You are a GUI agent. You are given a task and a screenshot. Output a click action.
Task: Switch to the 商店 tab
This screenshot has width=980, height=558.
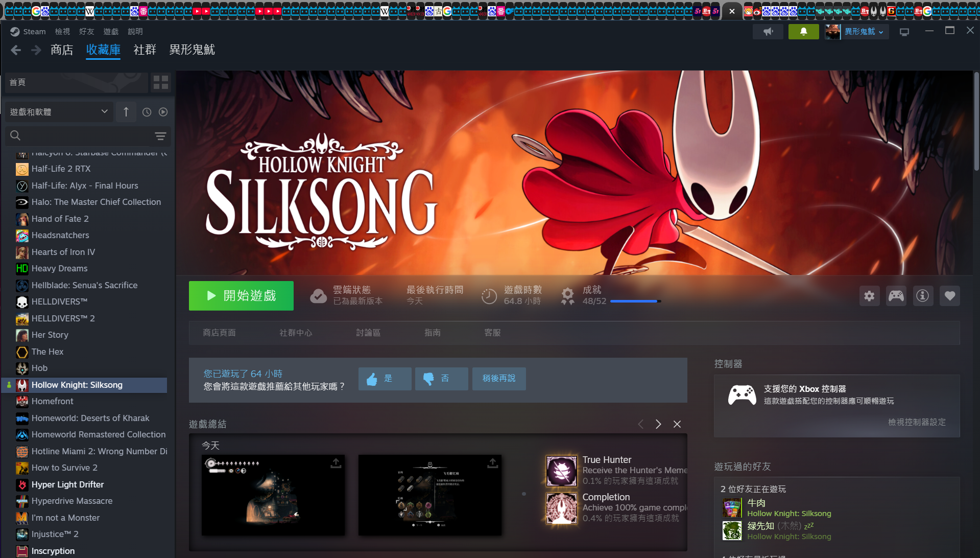coord(62,50)
